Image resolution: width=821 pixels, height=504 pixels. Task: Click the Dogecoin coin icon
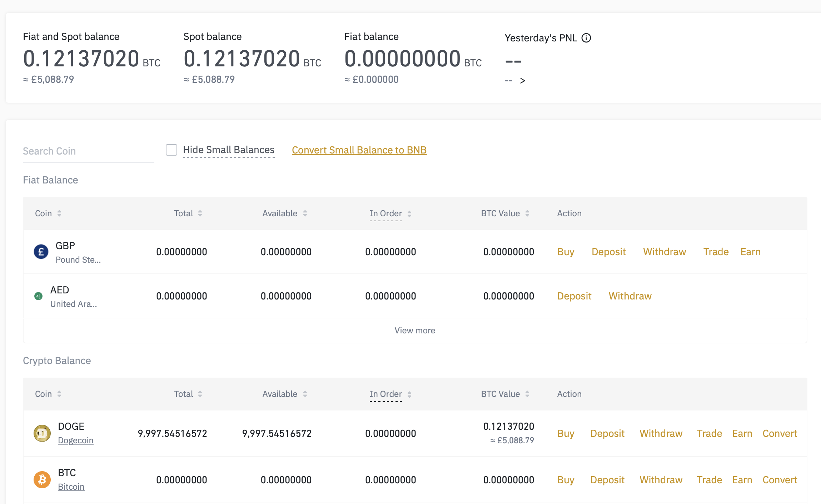tap(42, 433)
